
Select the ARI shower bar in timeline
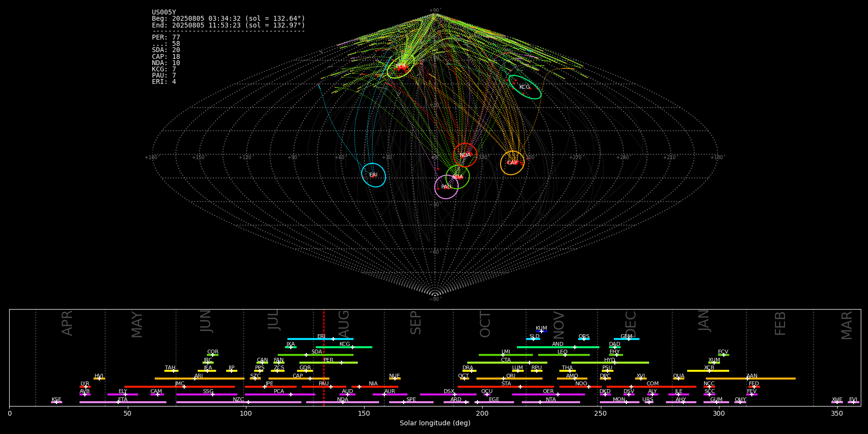pos(199,379)
